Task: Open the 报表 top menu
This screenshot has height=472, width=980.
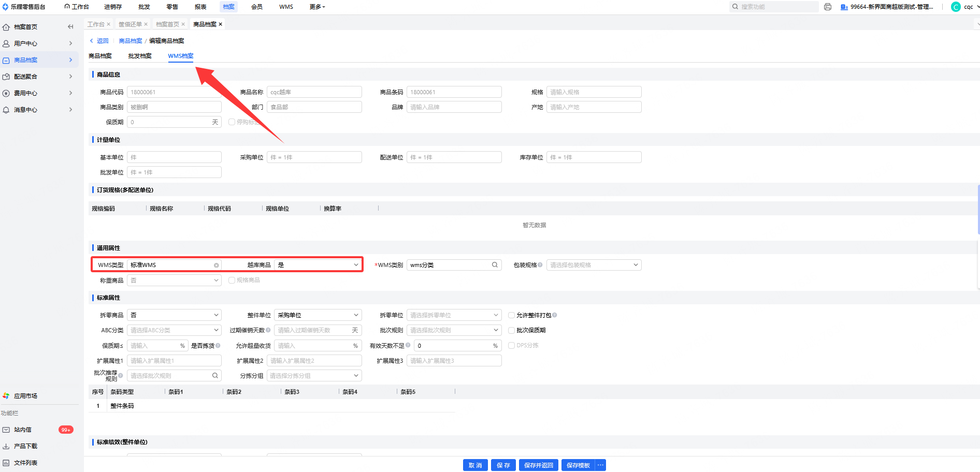Action: [200, 7]
